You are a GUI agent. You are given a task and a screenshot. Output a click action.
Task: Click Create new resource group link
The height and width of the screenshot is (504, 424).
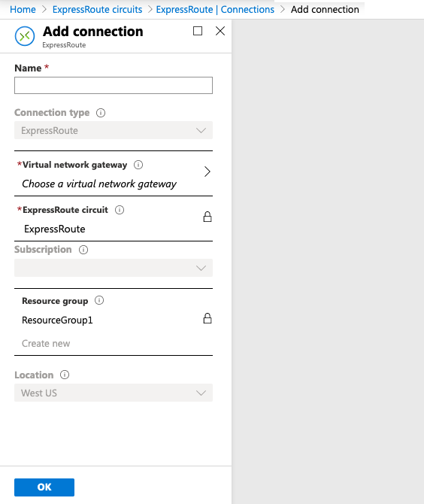46,344
